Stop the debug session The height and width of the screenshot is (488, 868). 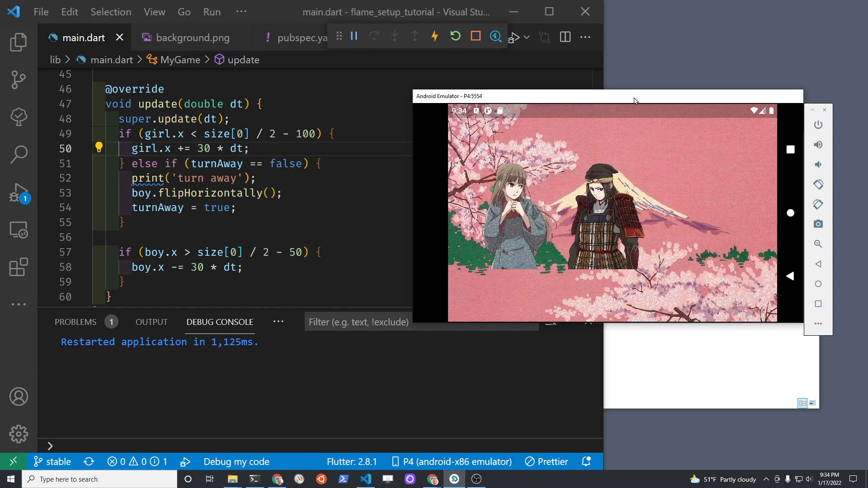tap(476, 36)
